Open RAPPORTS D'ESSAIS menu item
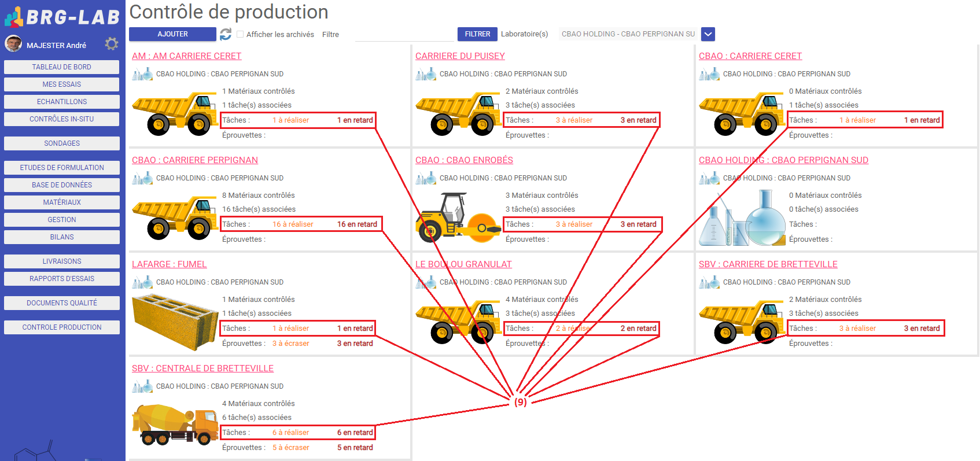The height and width of the screenshot is (461, 980). click(x=62, y=279)
